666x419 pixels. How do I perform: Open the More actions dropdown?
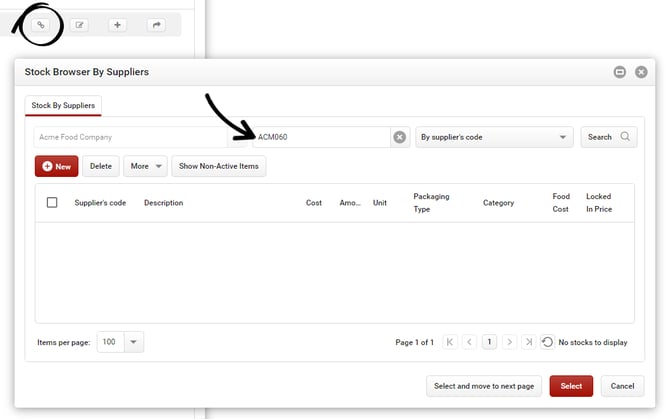(145, 166)
